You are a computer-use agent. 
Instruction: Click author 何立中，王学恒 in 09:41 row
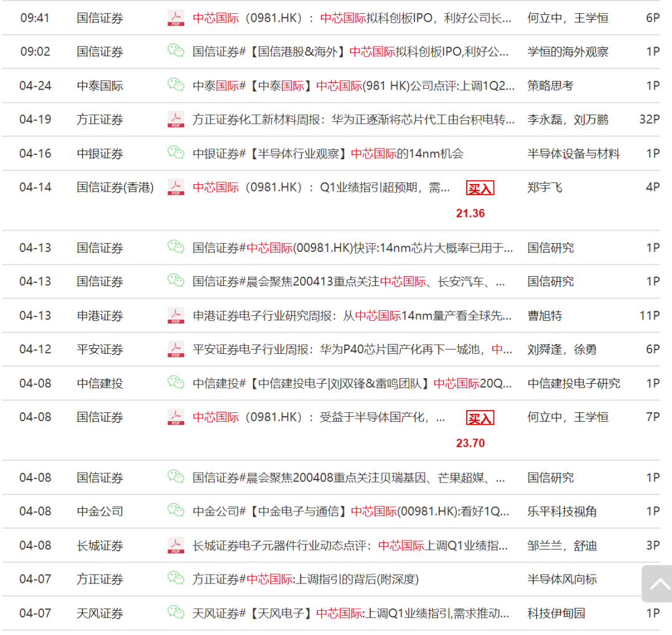tap(567, 18)
